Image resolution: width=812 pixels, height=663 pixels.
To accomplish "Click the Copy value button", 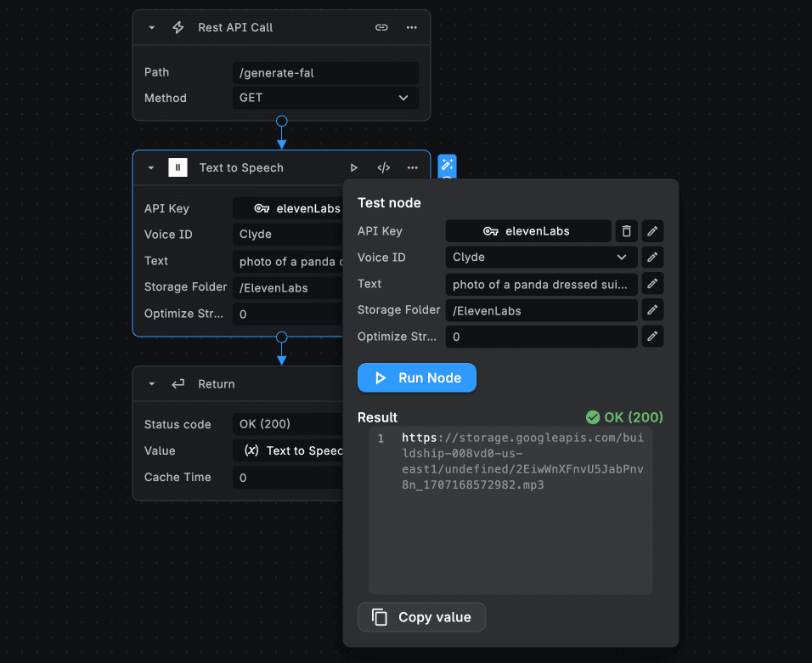I will tap(421, 617).
